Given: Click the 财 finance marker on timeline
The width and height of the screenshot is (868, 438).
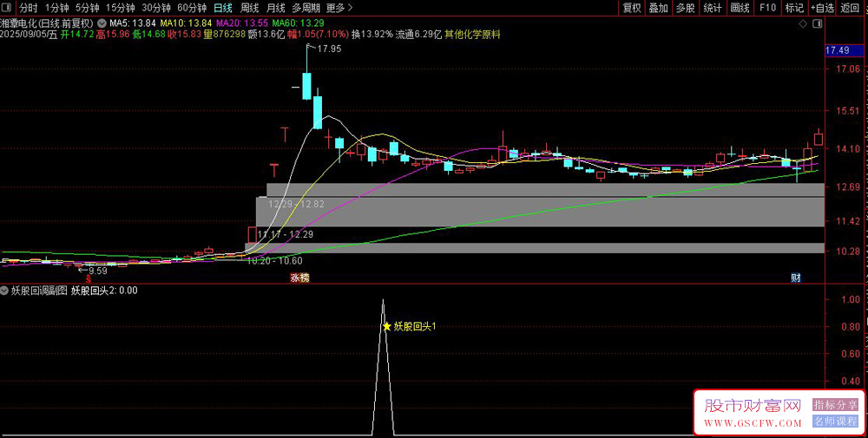Looking at the screenshot, I should (x=795, y=278).
